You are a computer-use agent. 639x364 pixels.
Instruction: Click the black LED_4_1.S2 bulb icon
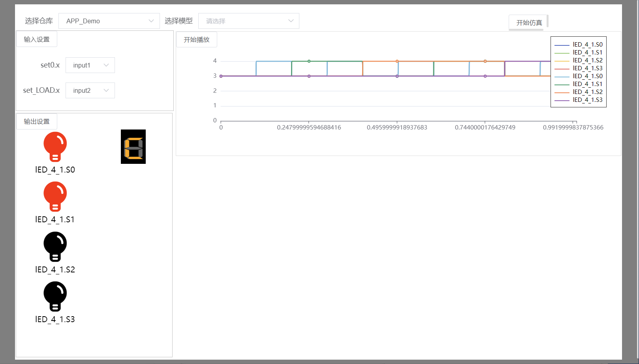click(x=55, y=247)
